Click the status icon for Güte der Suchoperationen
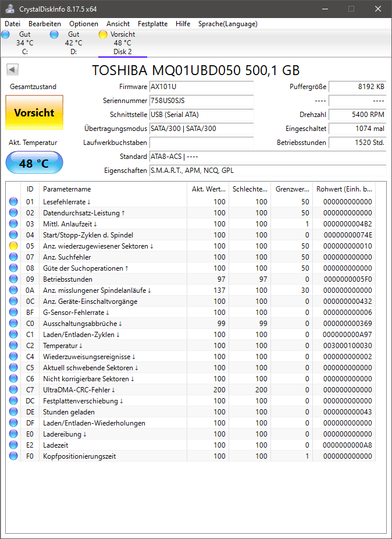This screenshot has height=539, width=392. (x=13, y=268)
